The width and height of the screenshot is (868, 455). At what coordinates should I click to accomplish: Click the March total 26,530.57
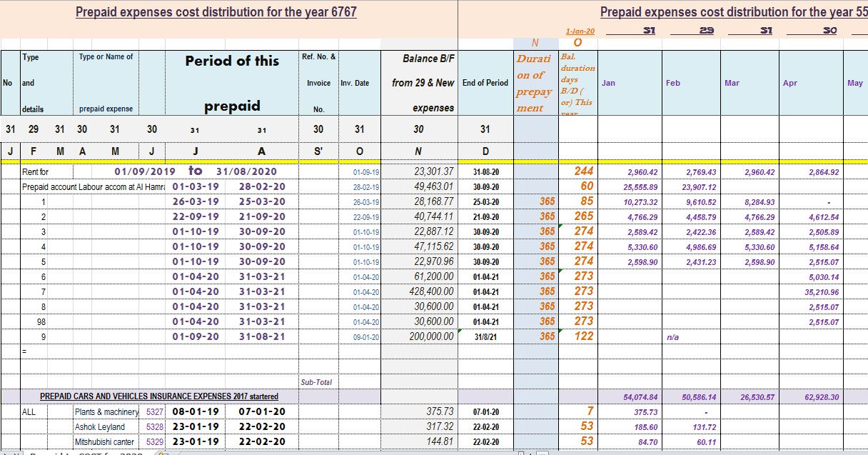tap(757, 396)
